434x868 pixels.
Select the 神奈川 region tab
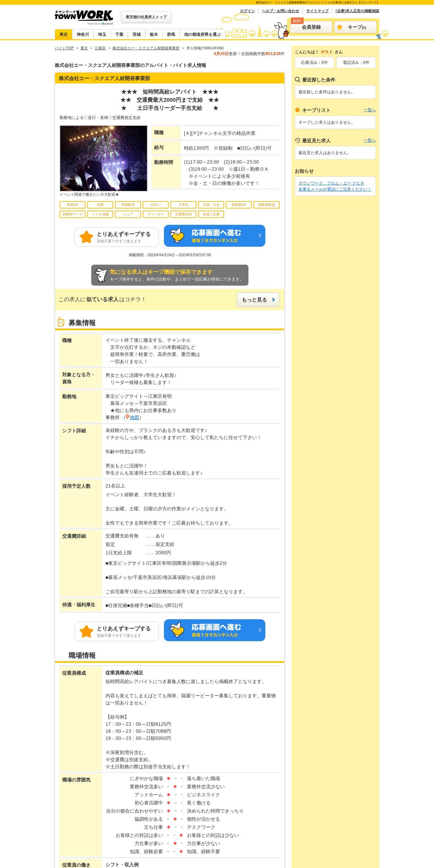tap(83, 34)
